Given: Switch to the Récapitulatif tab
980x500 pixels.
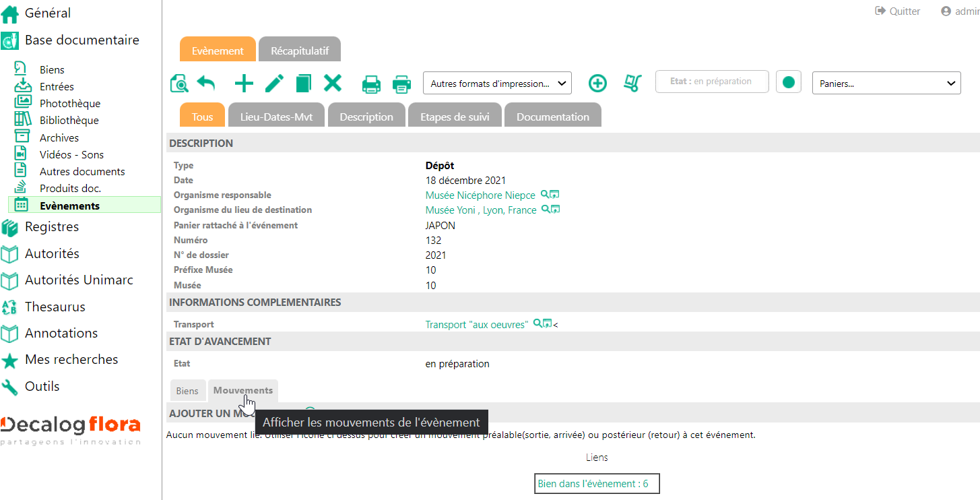Looking at the screenshot, I should click(x=300, y=51).
